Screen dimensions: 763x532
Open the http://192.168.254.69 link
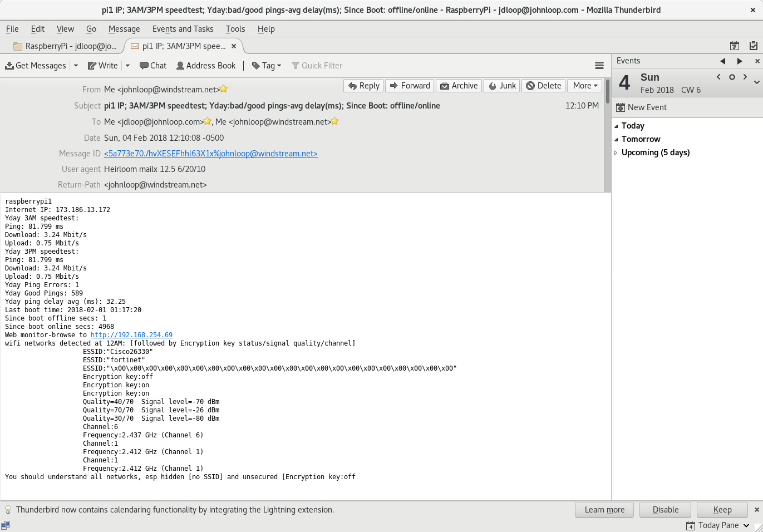pos(131,335)
